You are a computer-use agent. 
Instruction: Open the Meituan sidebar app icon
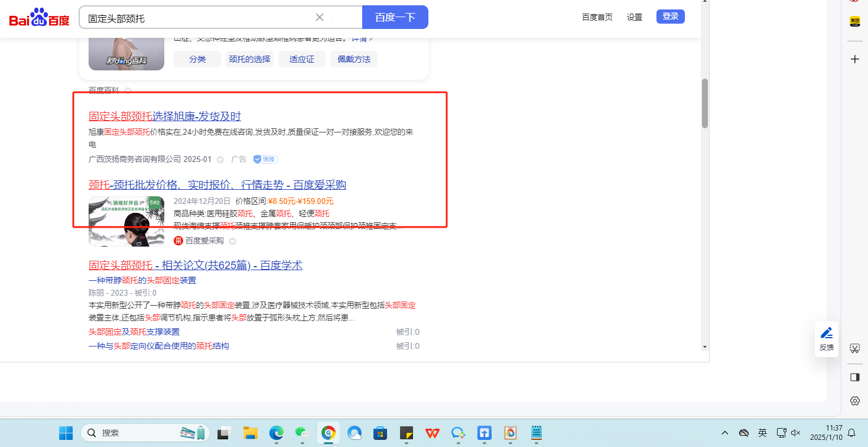pos(854,21)
